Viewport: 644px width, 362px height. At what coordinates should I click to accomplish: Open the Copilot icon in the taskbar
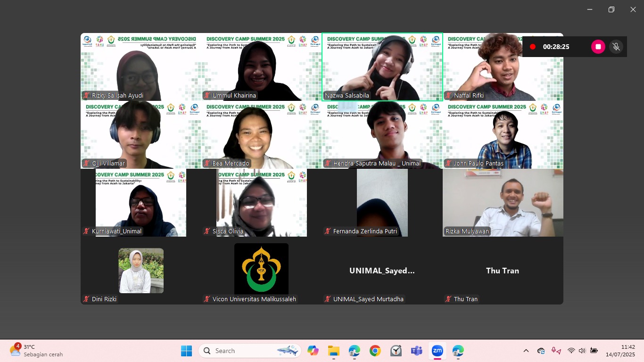pyautogui.click(x=313, y=351)
